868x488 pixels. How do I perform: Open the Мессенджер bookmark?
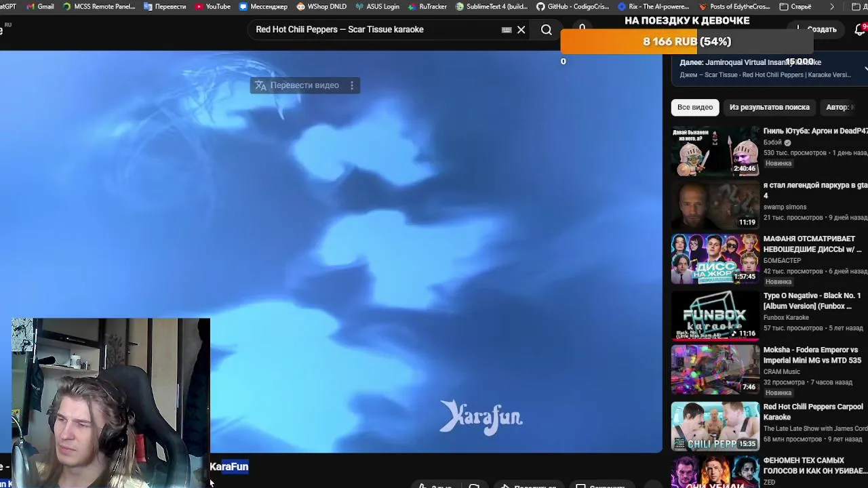tap(263, 6)
